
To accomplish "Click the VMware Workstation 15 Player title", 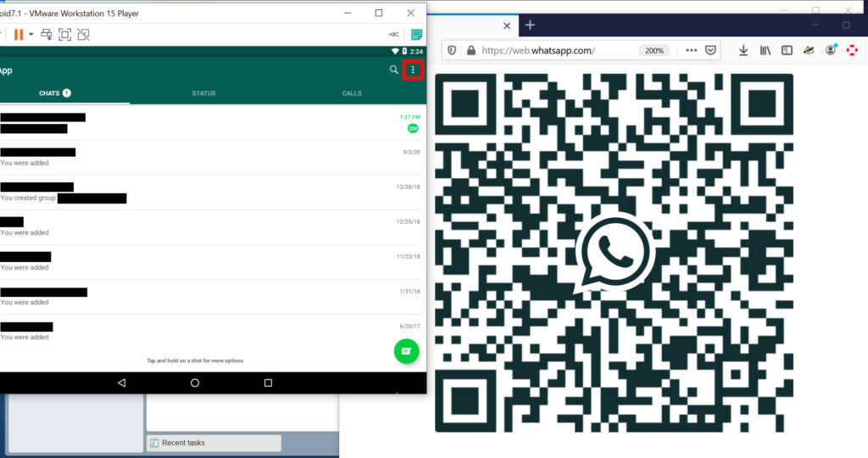I will click(x=70, y=14).
